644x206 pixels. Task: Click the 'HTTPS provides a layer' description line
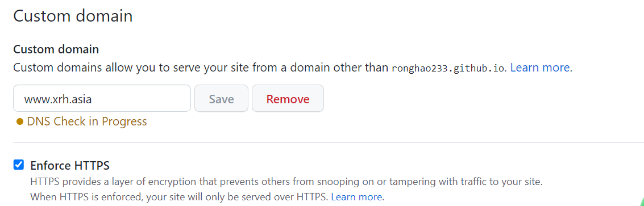(x=286, y=182)
